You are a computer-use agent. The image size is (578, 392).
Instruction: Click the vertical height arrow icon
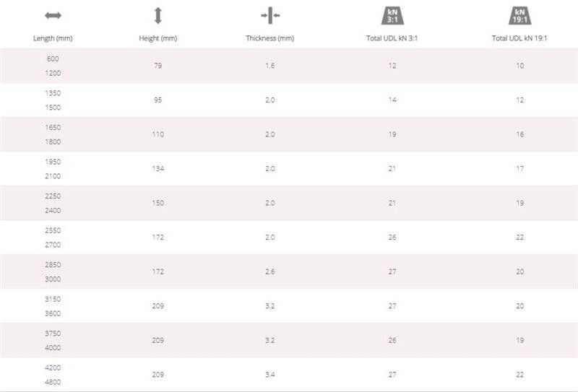(x=158, y=15)
